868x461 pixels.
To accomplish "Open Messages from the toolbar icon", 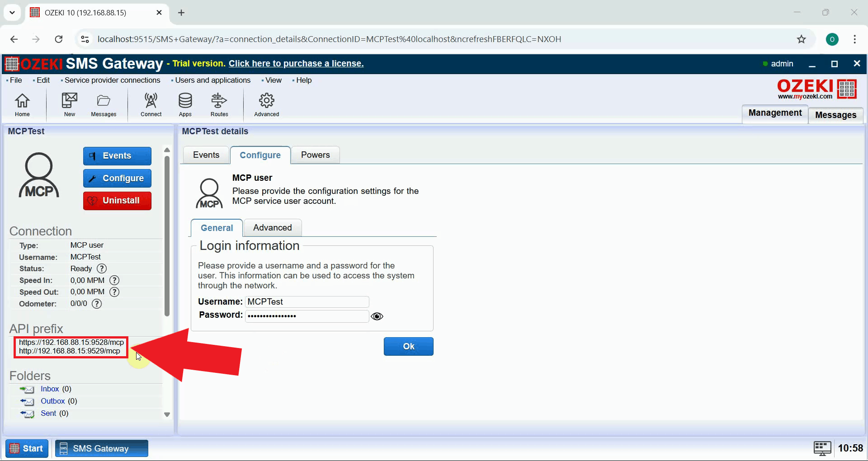I will click(103, 104).
